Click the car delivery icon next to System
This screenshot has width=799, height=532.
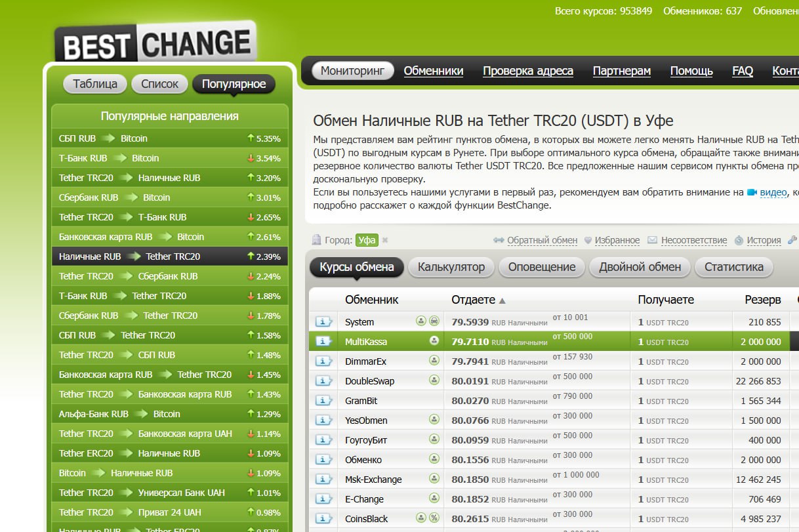pos(434,321)
